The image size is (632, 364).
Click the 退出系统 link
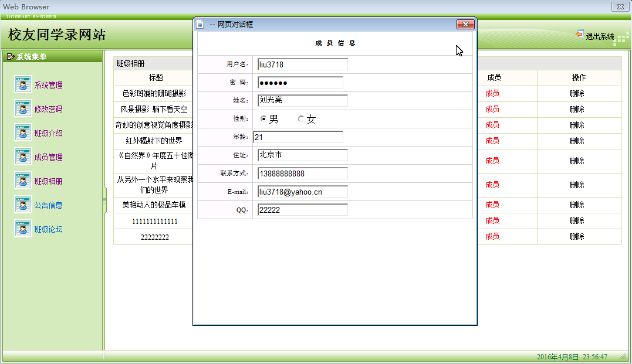pyautogui.click(x=600, y=36)
